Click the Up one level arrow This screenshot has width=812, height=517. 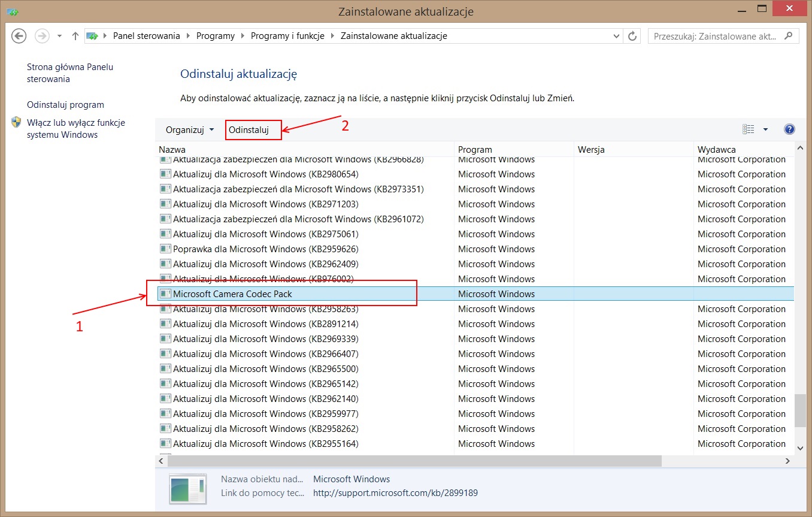(75, 36)
